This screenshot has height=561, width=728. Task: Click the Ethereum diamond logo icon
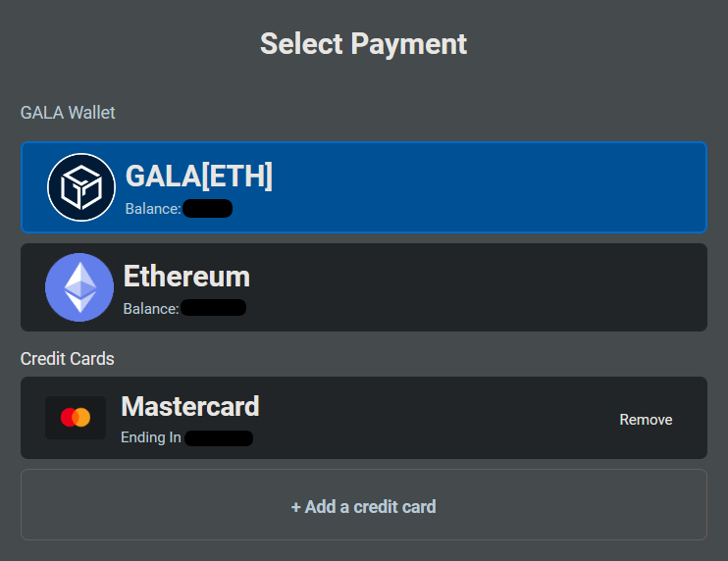(x=79, y=287)
